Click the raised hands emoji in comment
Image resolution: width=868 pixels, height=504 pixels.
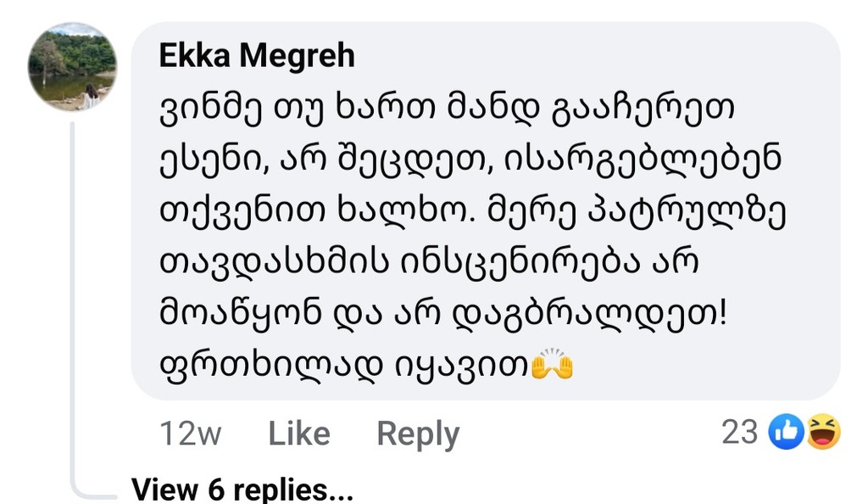(552, 366)
